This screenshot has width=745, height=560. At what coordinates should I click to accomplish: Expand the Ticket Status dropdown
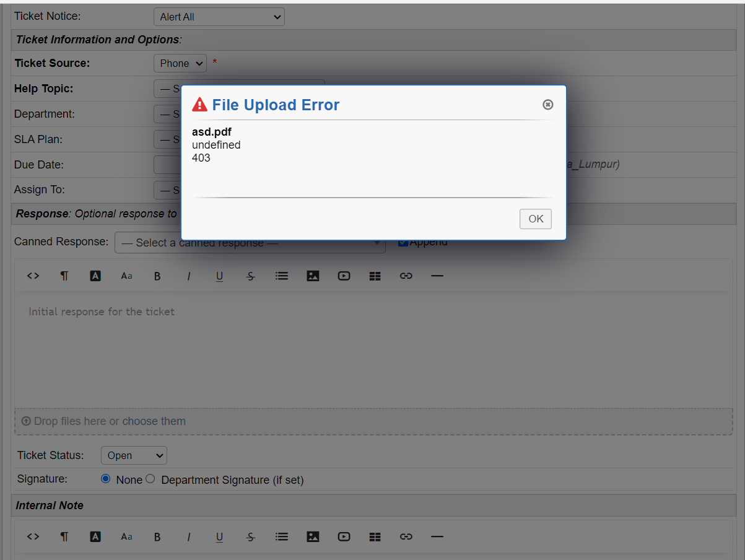(134, 455)
